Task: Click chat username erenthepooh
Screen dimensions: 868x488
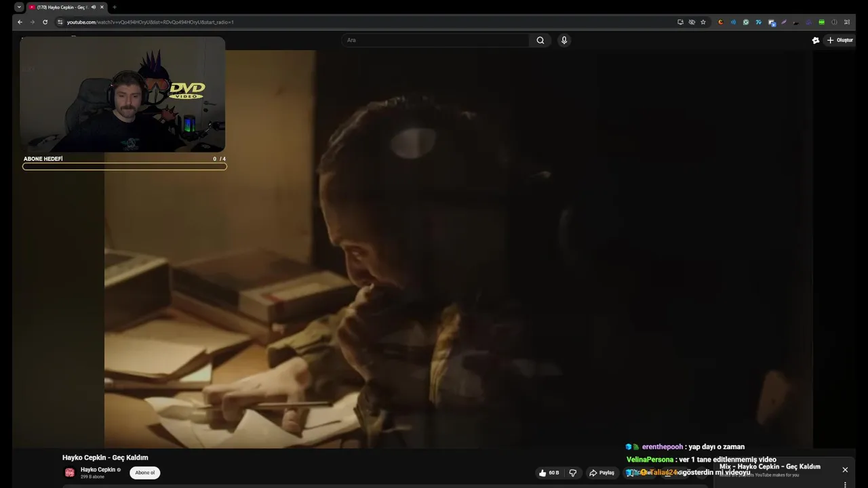Action: pos(663,447)
